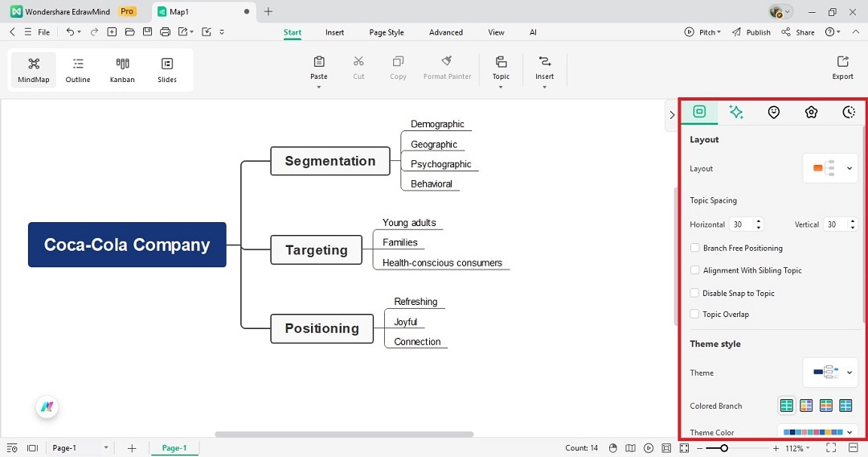The height and width of the screenshot is (457, 868).
Task: Select the Page-1 sheet tab
Action: pyautogui.click(x=174, y=447)
